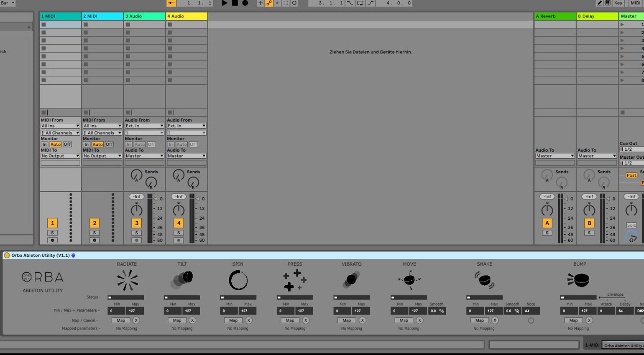Click the SHAKE gesture icon
The height and width of the screenshot is (355, 644).
click(484, 280)
